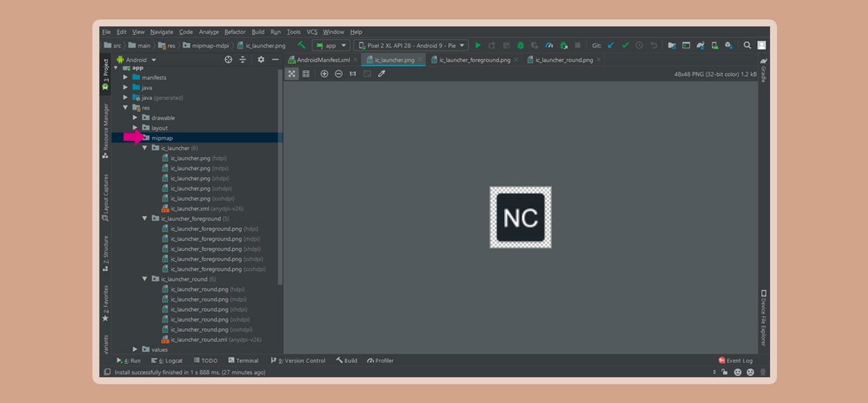The width and height of the screenshot is (868, 403).
Task: Select the color picker eyedropper icon
Action: (x=381, y=74)
